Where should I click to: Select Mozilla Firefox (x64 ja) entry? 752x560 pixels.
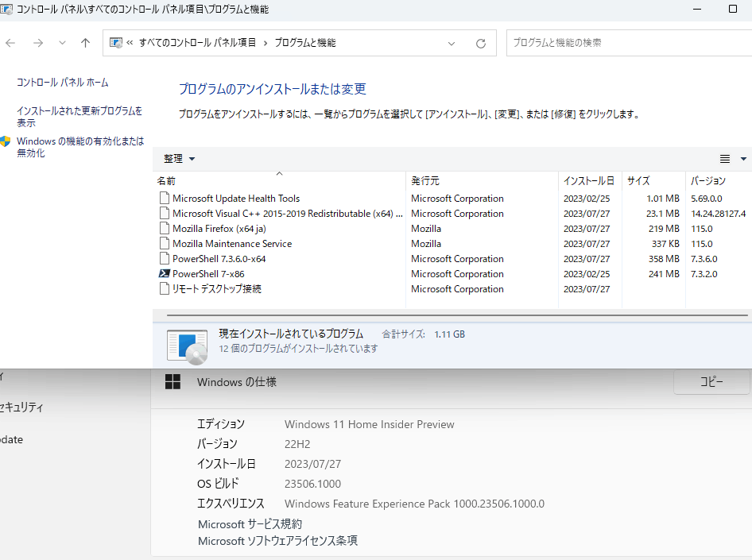[x=452, y=229]
